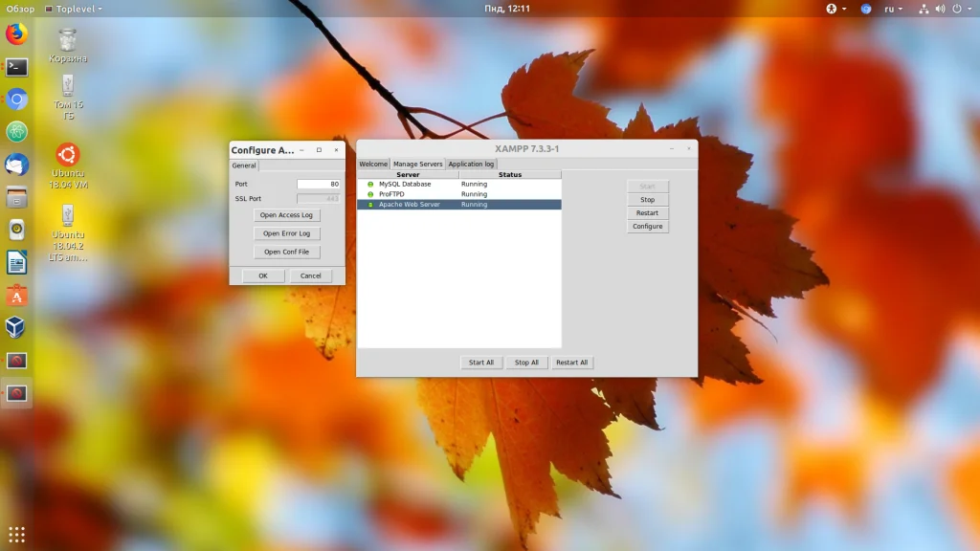Open Thunderbird mail from the dock

[16, 165]
